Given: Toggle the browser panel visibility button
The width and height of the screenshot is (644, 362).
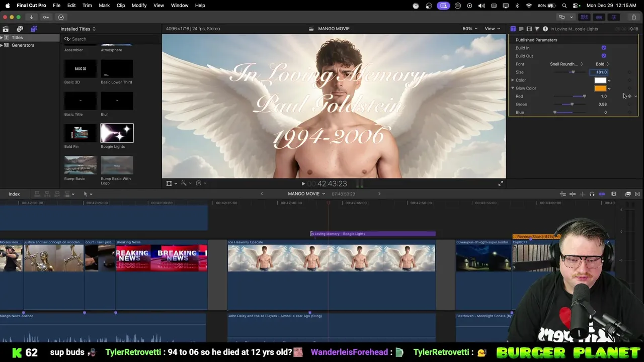Looking at the screenshot, I should [x=584, y=17].
